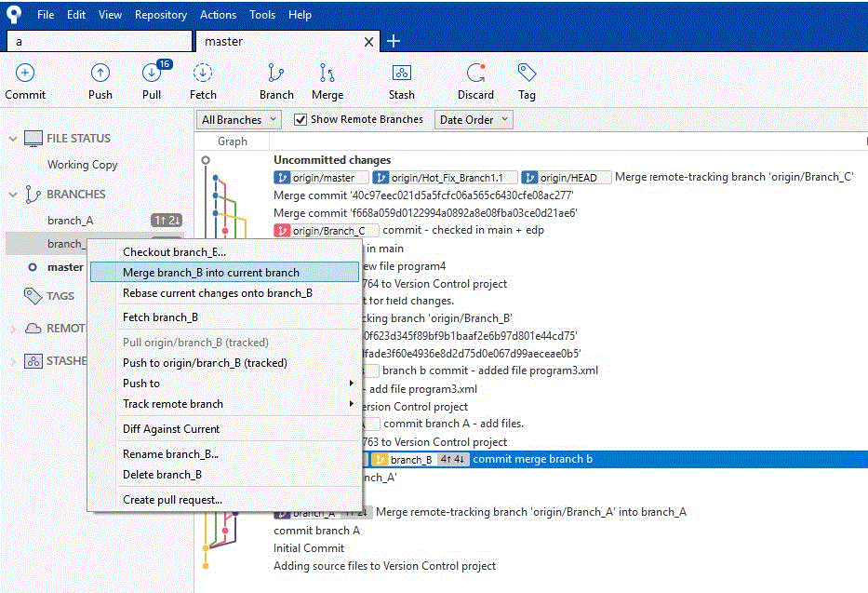This screenshot has width=868, height=593.
Task: Open the All Branches dropdown
Action: 238,119
